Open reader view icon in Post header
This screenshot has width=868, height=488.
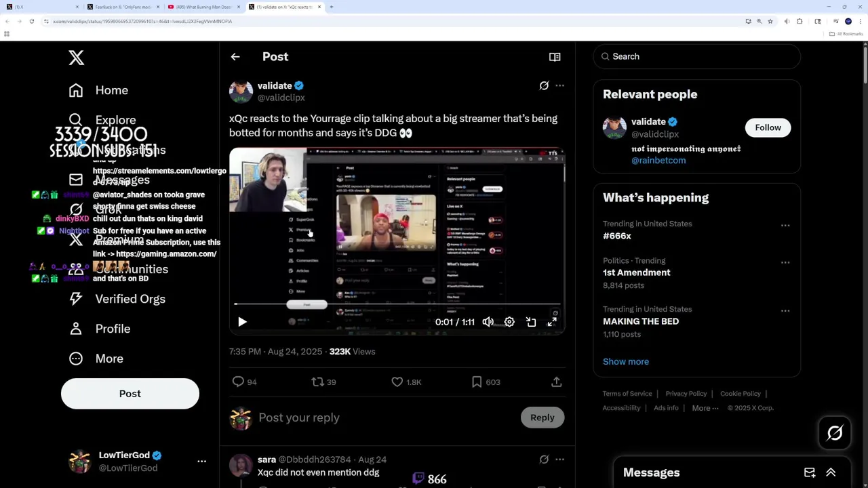[555, 57]
